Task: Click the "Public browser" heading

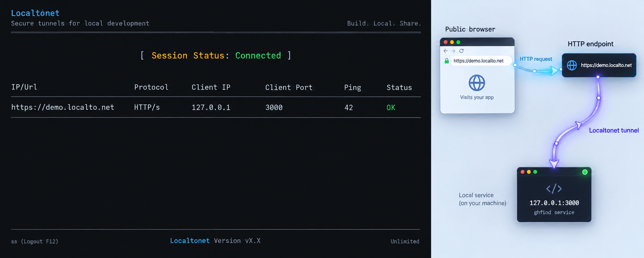Action: (x=470, y=29)
